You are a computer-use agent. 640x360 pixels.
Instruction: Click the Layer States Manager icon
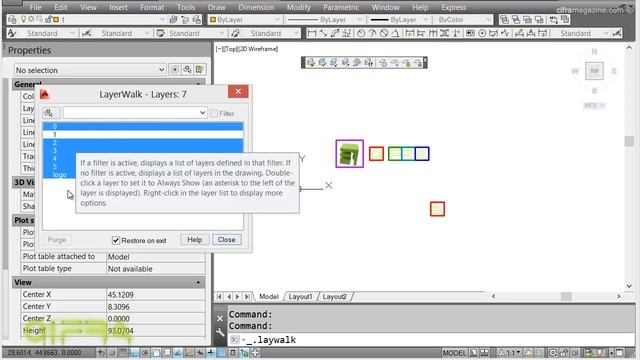197,20
